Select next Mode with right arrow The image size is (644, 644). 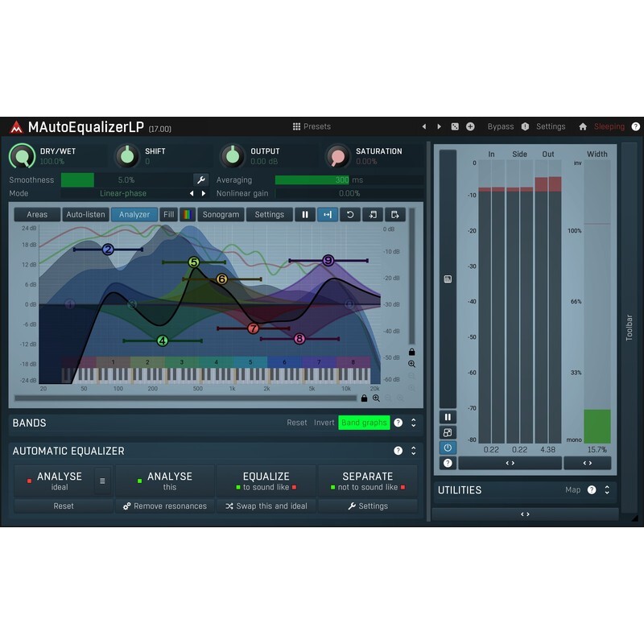coord(204,193)
